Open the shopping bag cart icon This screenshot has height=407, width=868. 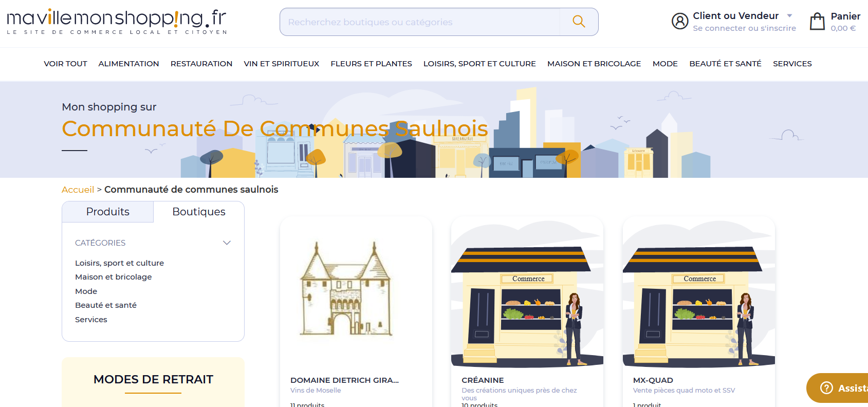817,22
